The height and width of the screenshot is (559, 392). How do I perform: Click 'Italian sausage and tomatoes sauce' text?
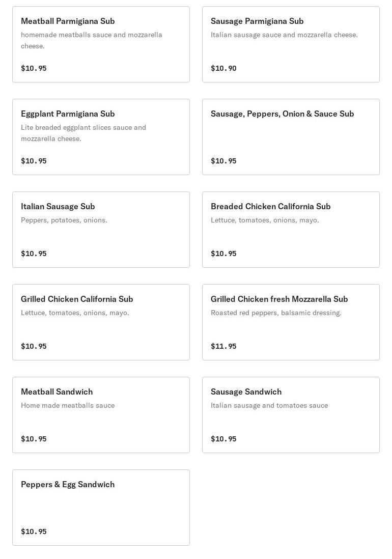(x=269, y=406)
